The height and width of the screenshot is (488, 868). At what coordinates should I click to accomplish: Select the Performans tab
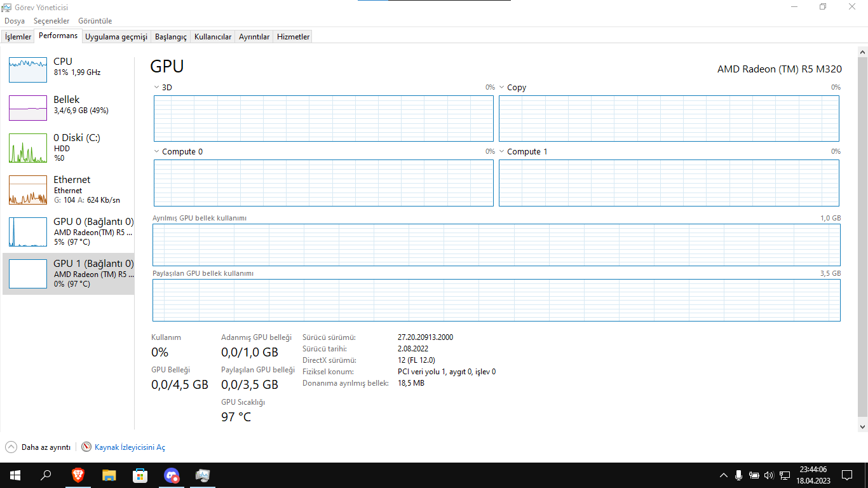(58, 36)
